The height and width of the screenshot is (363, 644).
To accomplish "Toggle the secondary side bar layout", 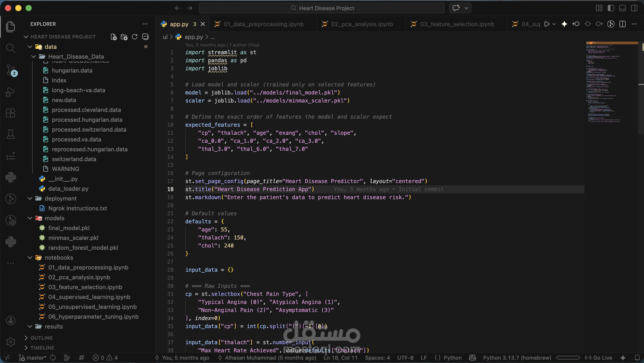I will coord(634,8).
